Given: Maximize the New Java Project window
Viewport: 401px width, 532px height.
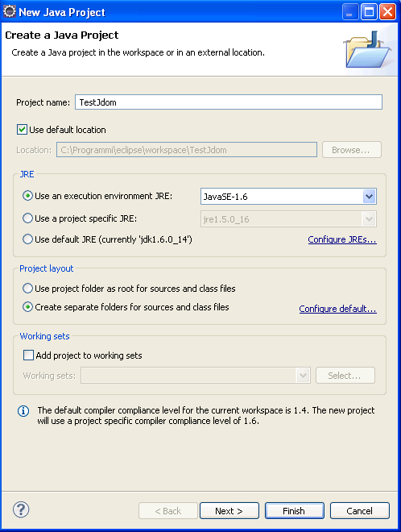Looking at the screenshot, I should (369, 12).
